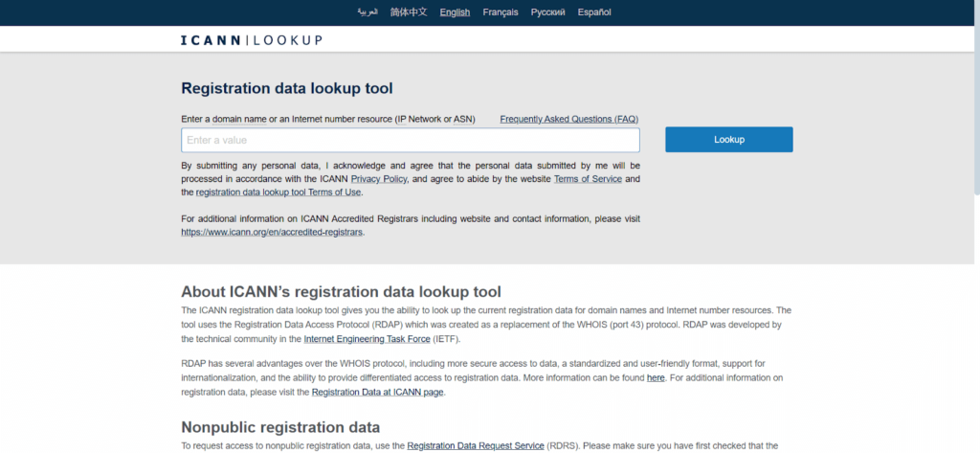Switch language to Simplified Chinese

(409, 11)
